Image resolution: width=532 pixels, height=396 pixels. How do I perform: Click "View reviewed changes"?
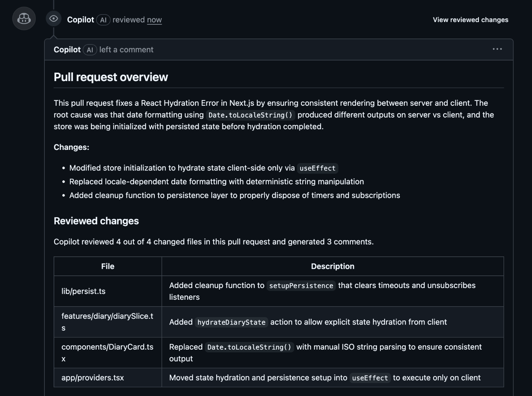tap(470, 20)
